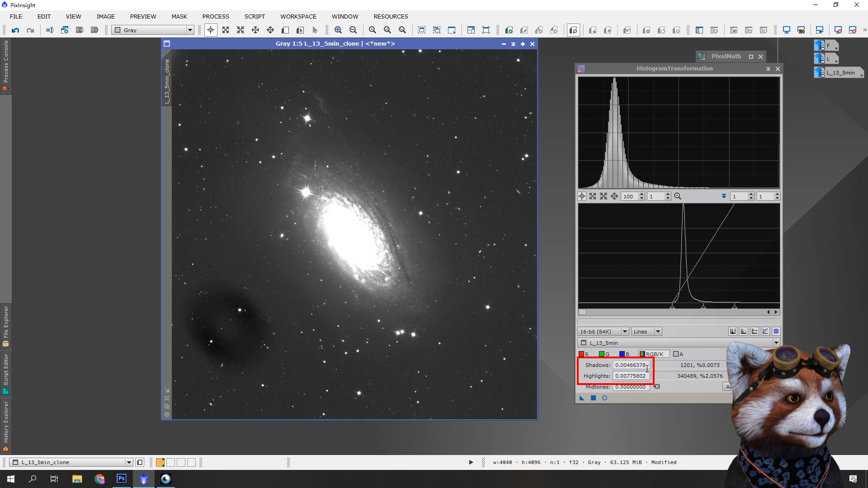
Task: Increase the histogram zoom value of 100
Action: click(642, 194)
